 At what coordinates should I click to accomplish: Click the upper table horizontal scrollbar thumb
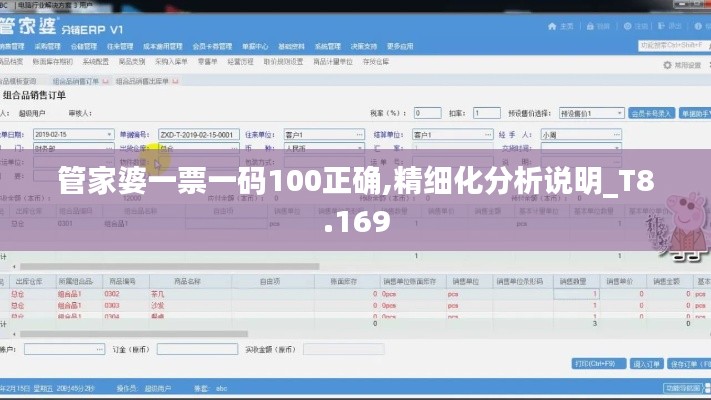(x=170, y=267)
